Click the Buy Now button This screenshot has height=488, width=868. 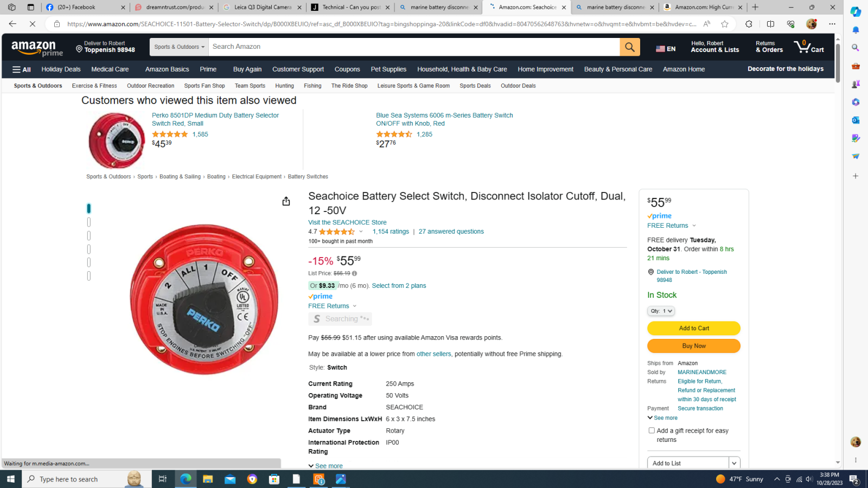[x=693, y=345]
